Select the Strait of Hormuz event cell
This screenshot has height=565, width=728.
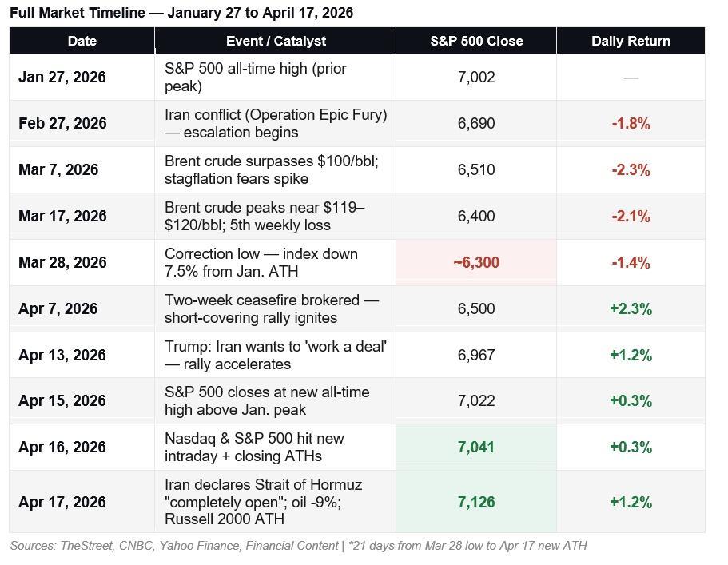tap(264, 503)
